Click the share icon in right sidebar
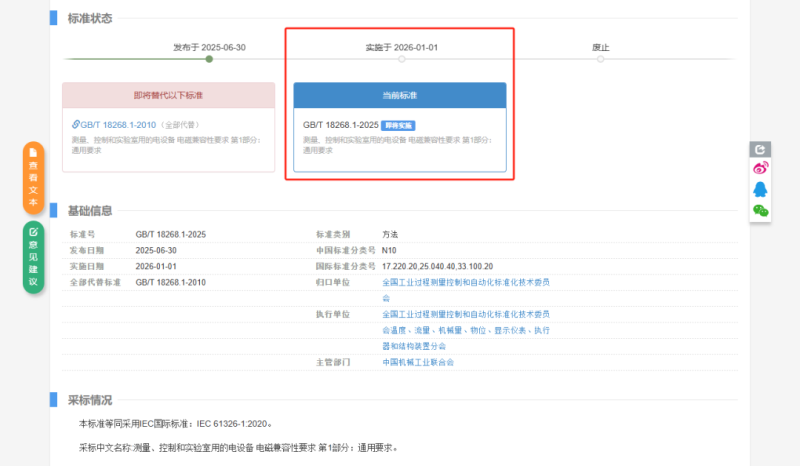 point(761,149)
